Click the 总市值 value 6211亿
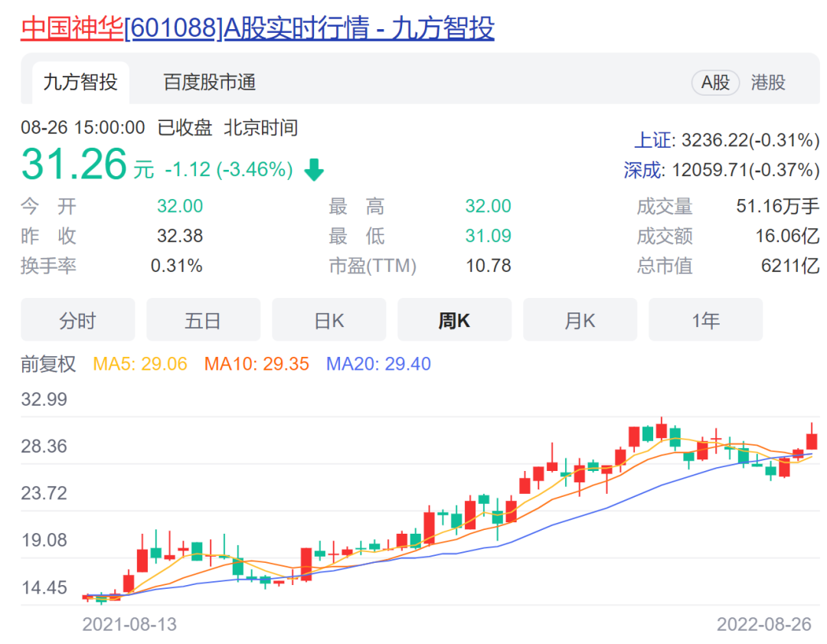 tap(789, 265)
